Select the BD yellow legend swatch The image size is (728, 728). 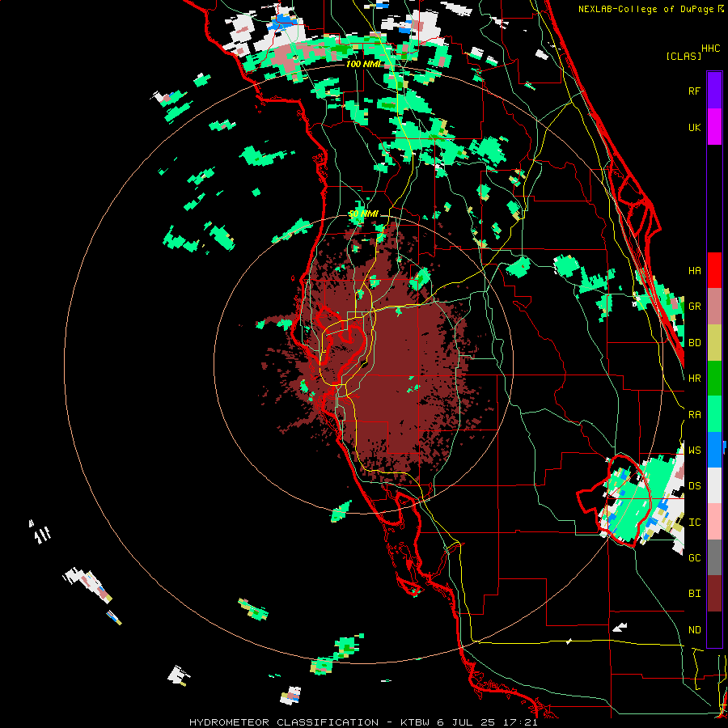[714, 343]
